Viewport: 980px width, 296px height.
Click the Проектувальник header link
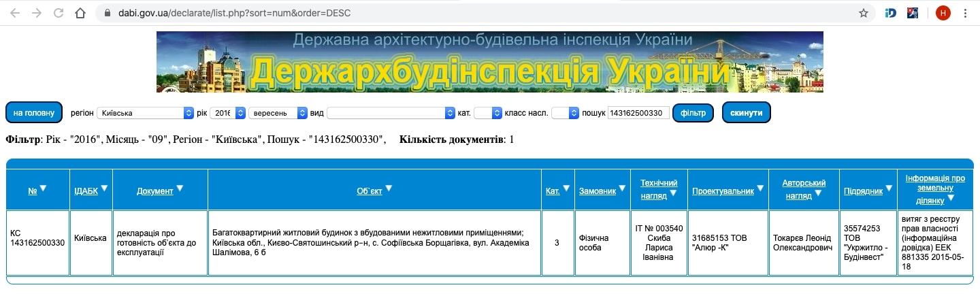(x=723, y=191)
